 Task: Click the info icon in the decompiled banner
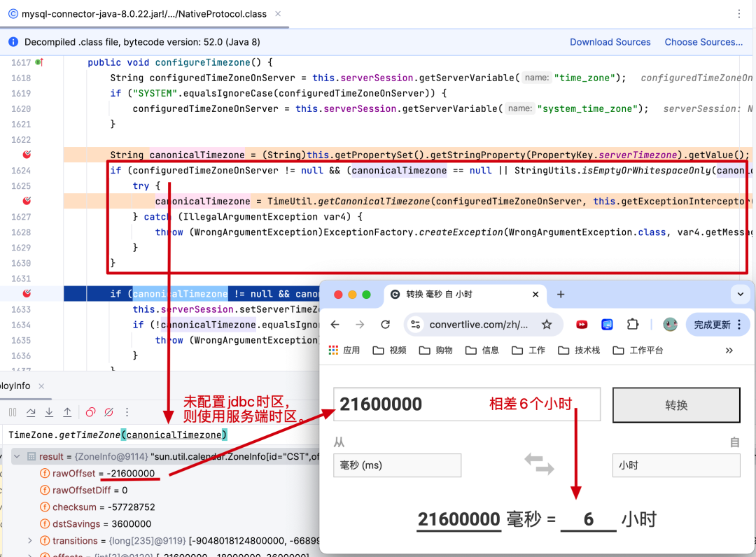click(x=13, y=42)
